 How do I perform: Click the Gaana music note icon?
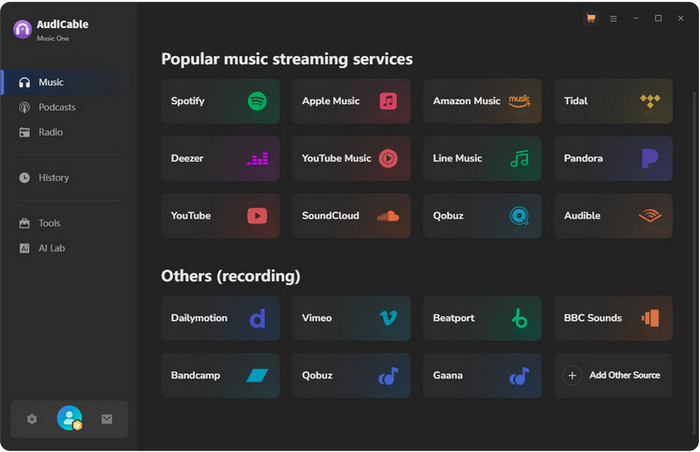(519, 376)
